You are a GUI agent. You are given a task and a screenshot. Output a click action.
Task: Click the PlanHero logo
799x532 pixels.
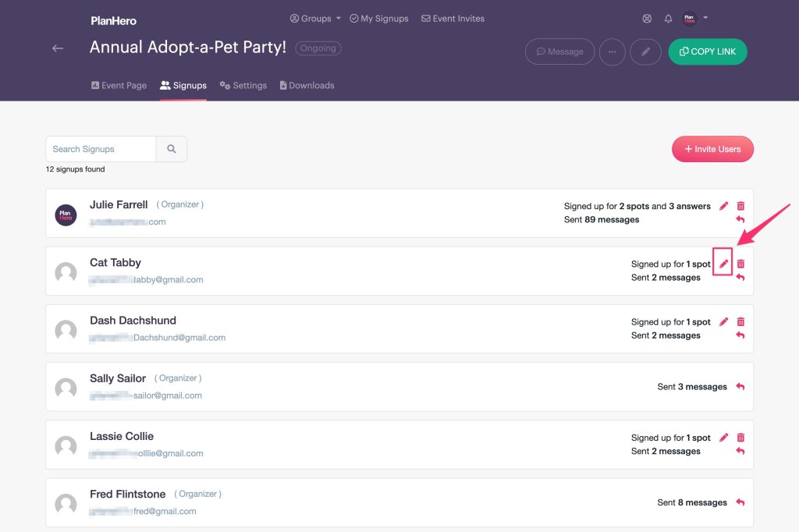pyautogui.click(x=114, y=21)
